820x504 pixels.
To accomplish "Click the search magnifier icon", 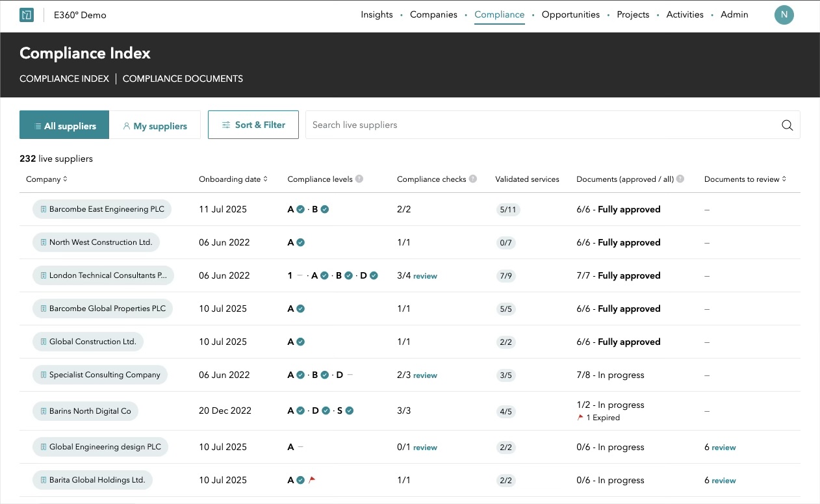I will click(x=788, y=125).
